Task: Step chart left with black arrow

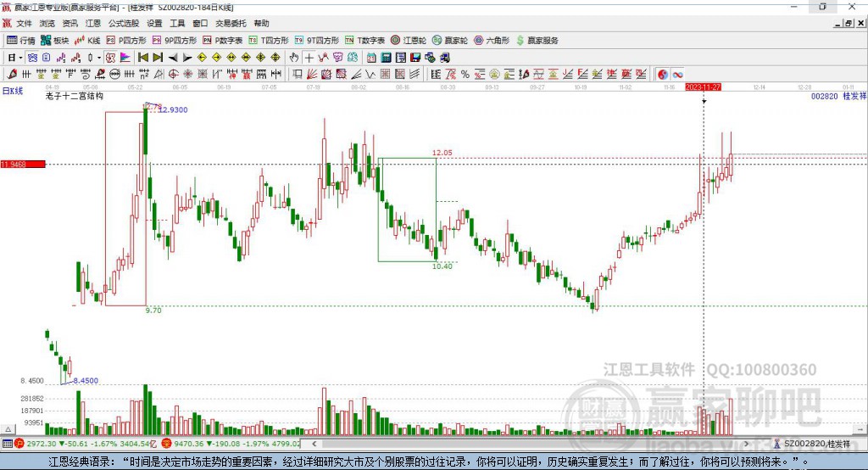Action: coord(173,58)
